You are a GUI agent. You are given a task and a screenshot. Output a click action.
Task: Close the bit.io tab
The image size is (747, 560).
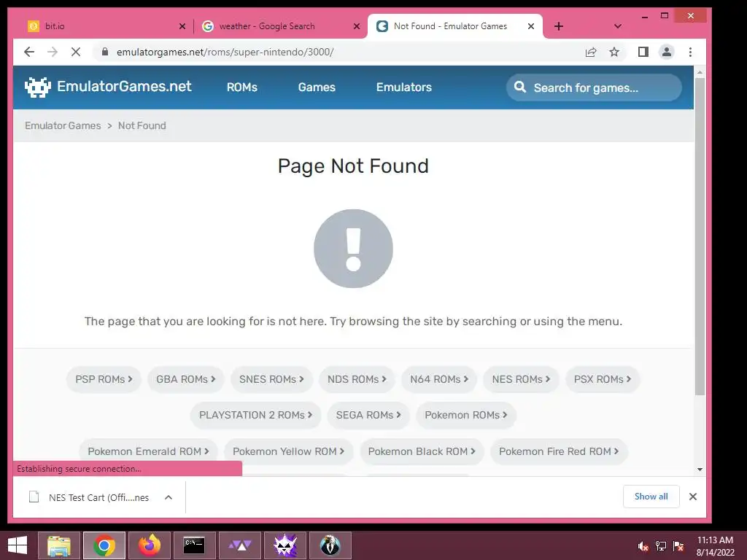[x=182, y=26]
